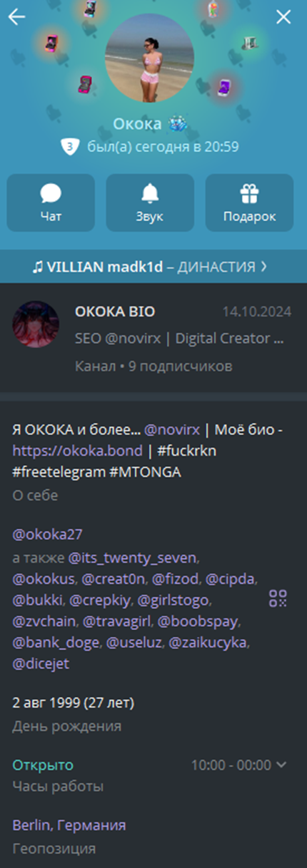
Task: Open the QR code icon next to usernames
Action: [x=278, y=598]
